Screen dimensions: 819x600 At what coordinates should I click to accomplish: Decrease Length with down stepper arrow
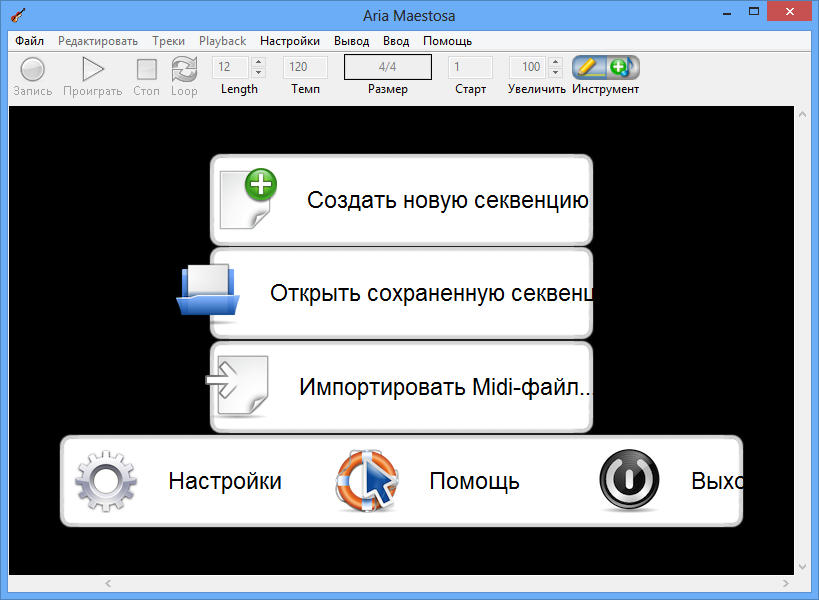258,73
